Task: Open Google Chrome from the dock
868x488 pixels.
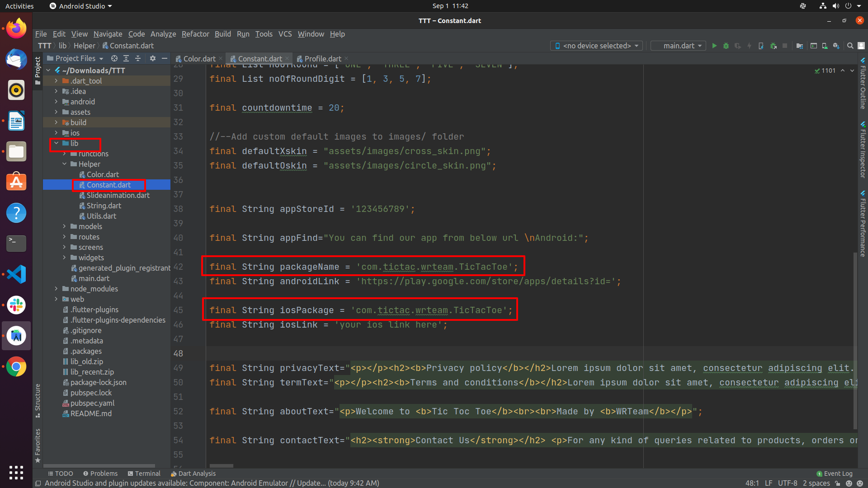Action: 16,366
